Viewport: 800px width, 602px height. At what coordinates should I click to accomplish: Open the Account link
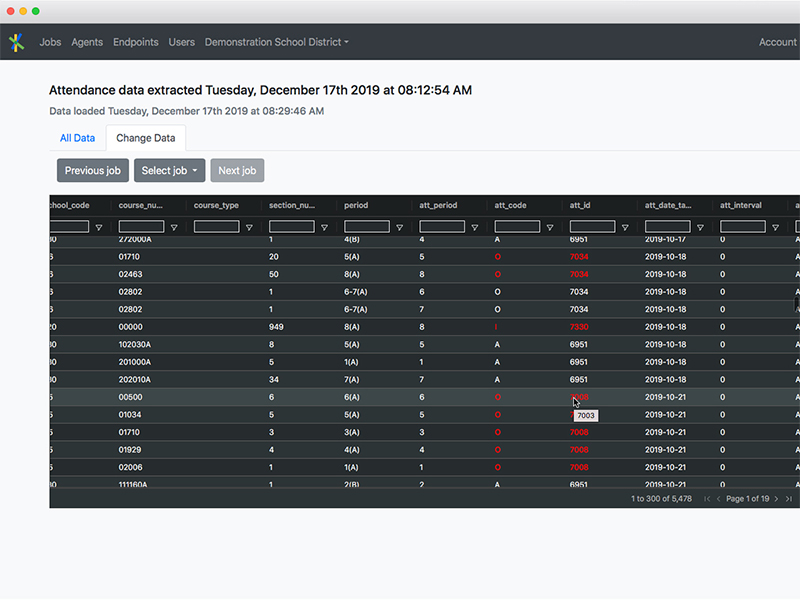[777, 42]
